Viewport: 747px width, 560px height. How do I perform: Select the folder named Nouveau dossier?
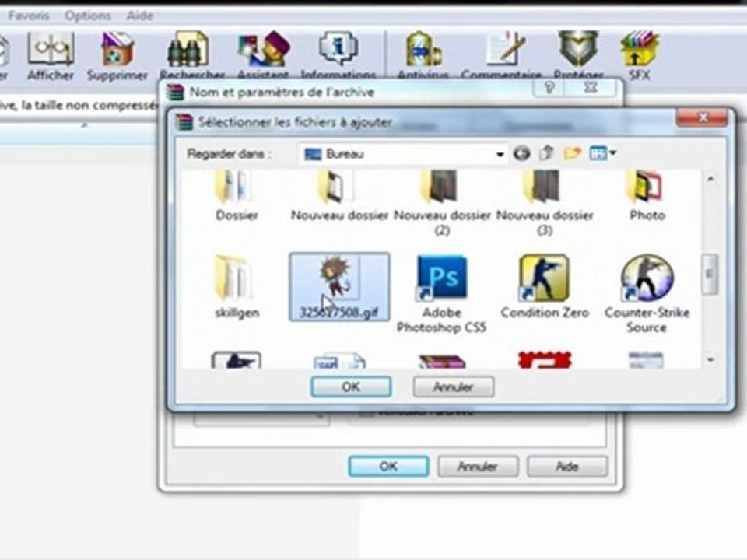pyautogui.click(x=339, y=196)
